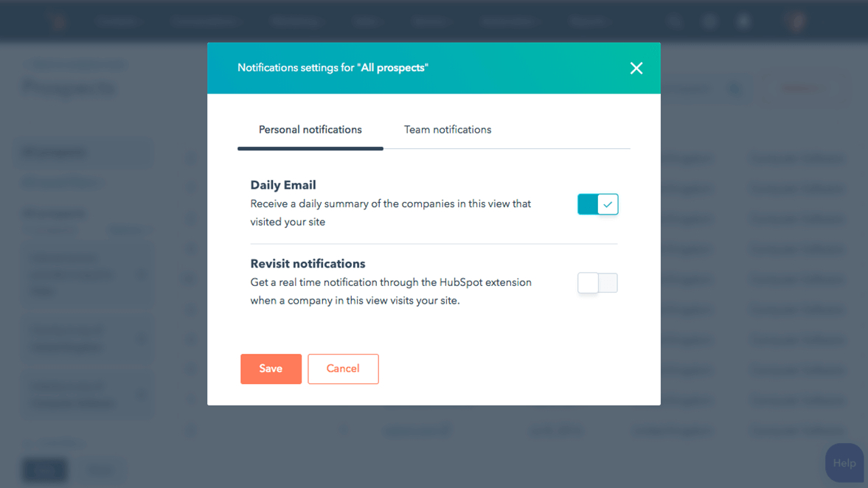Select the Personal notifications tab

[x=310, y=130]
